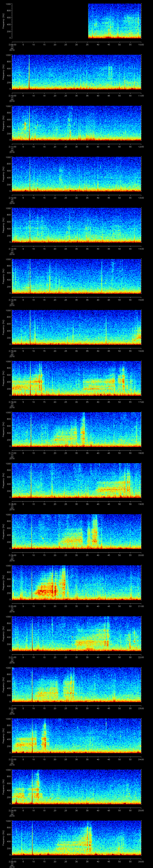Click the "14:00" end time label
The image size is (153, 868).
[x=141, y=249]
